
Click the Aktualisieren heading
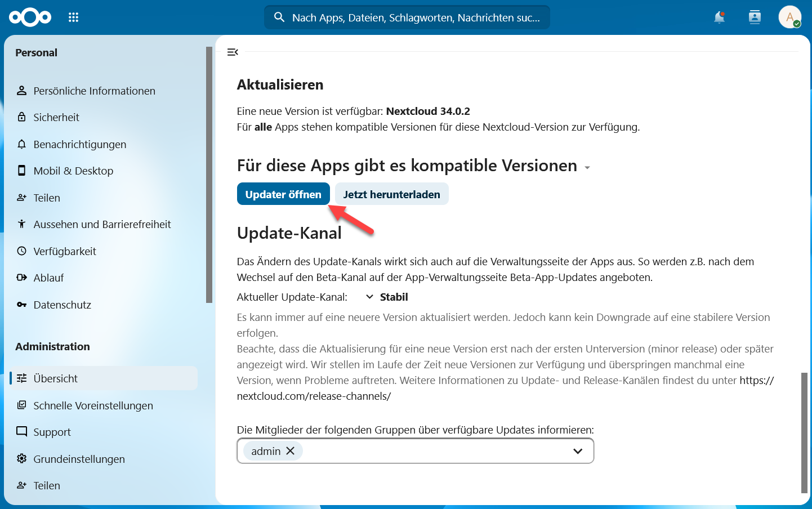280,85
